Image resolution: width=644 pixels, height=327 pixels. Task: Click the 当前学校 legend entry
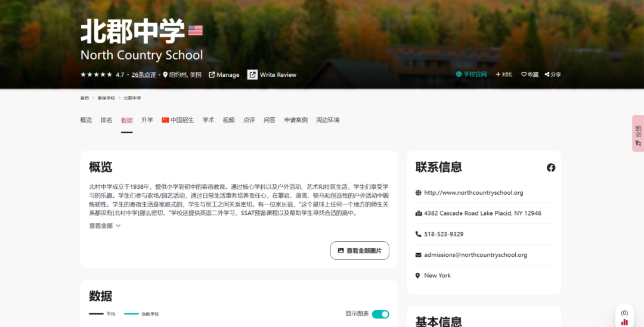coord(141,314)
